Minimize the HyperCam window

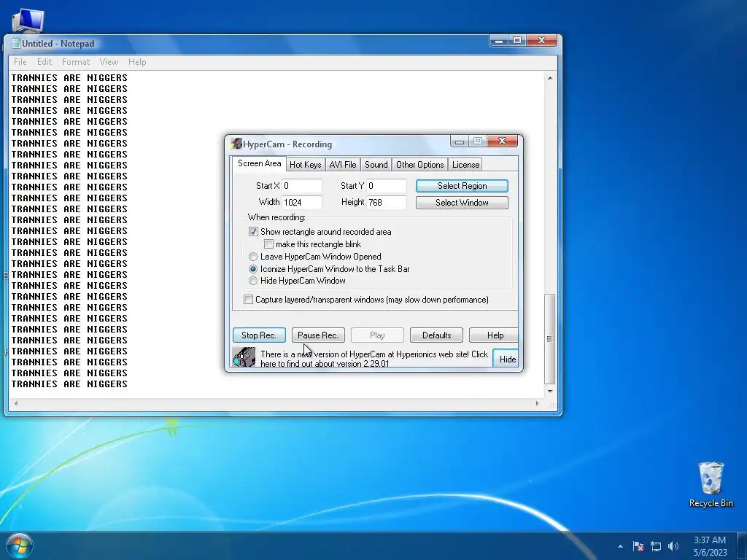click(x=460, y=141)
